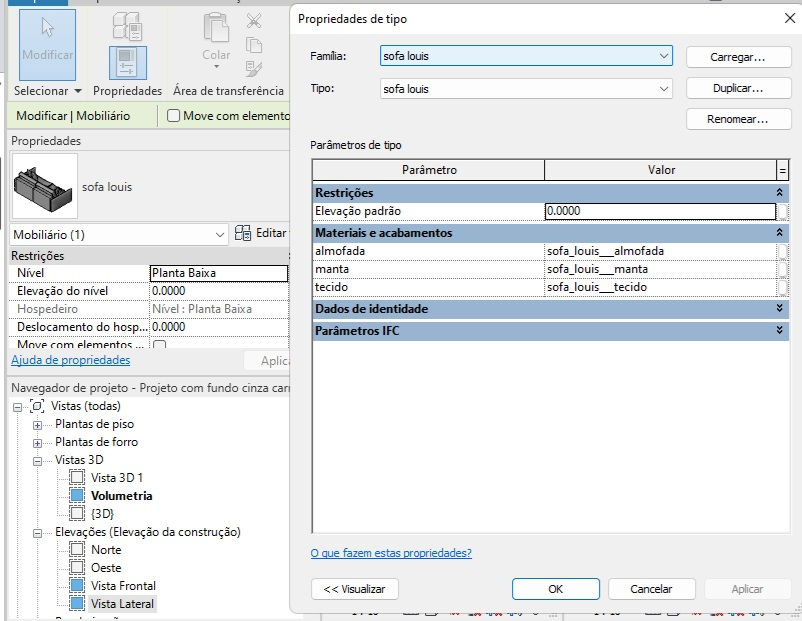The width and height of the screenshot is (802, 621).
Task: Click the Área de transferência panel label
Action: (228, 91)
